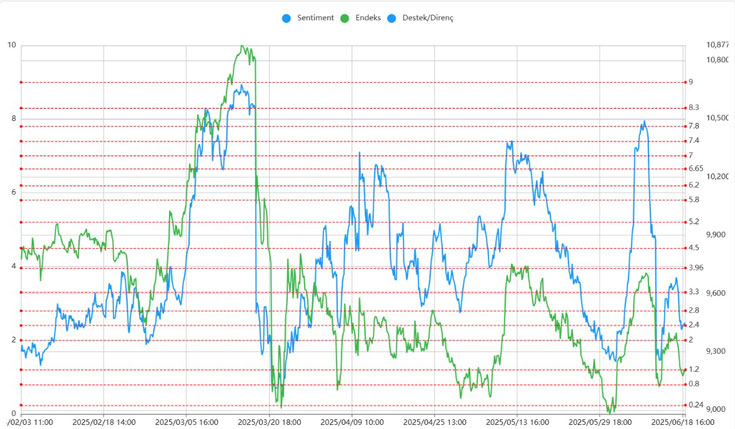
Task: Click the 10,877 index axis value
Action: (717, 45)
